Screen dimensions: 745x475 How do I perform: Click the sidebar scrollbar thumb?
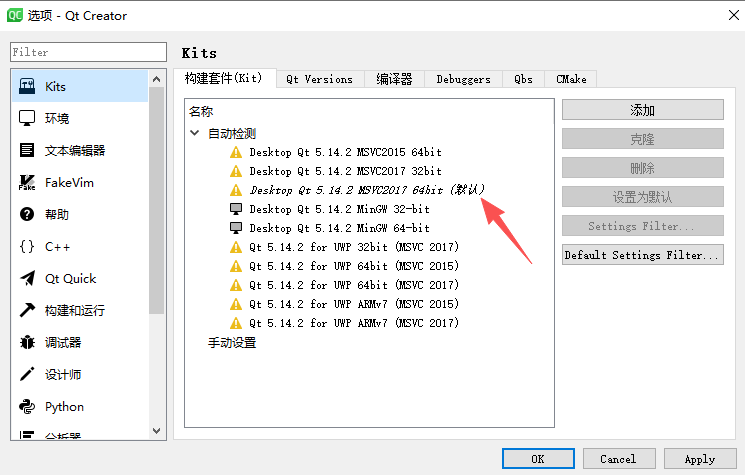pyautogui.click(x=156, y=200)
